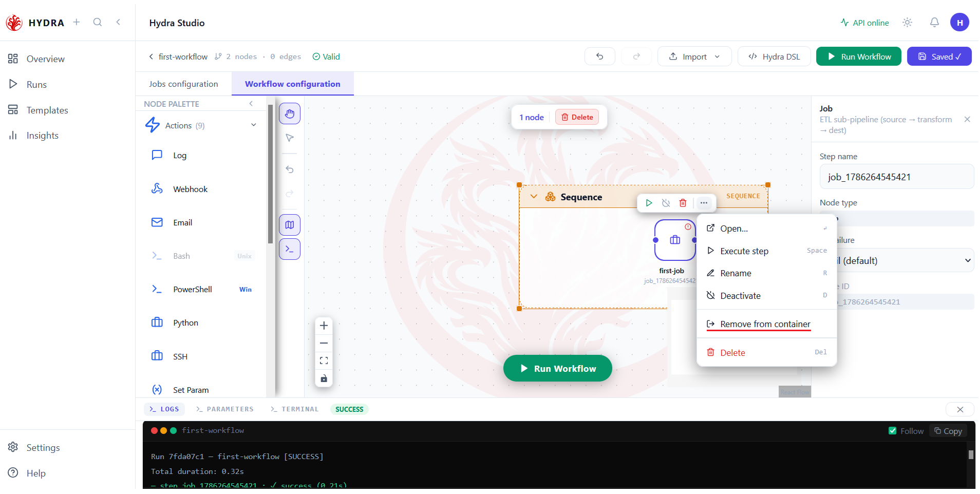Image resolution: width=980 pixels, height=494 pixels.
Task: Delete node via red trash icon
Action: pos(683,203)
